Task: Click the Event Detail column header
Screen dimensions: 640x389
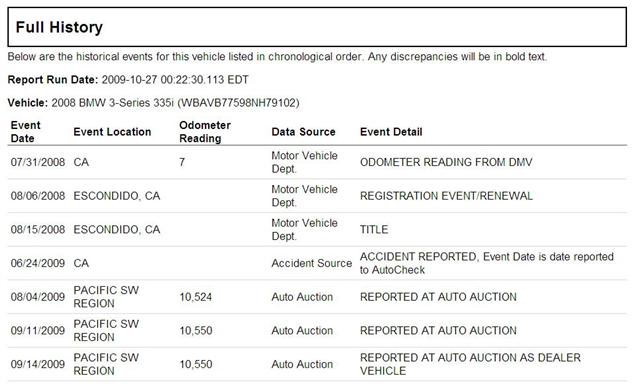Action: tap(391, 132)
